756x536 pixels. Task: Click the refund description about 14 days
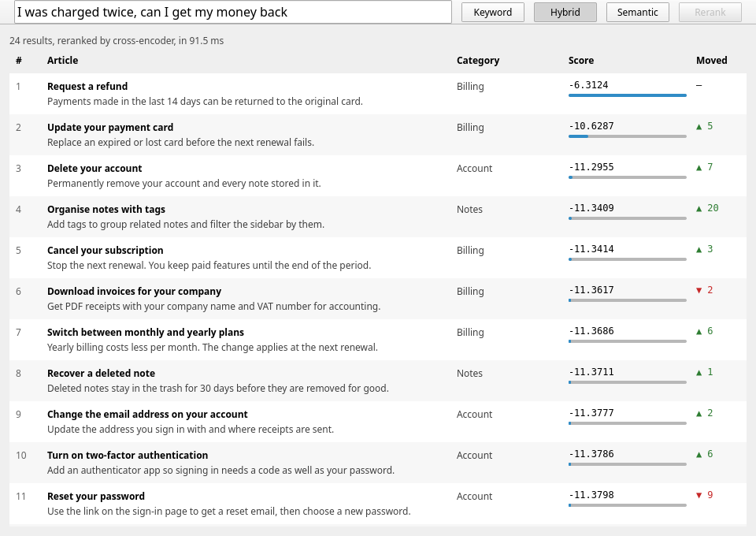[x=205, y=102]
